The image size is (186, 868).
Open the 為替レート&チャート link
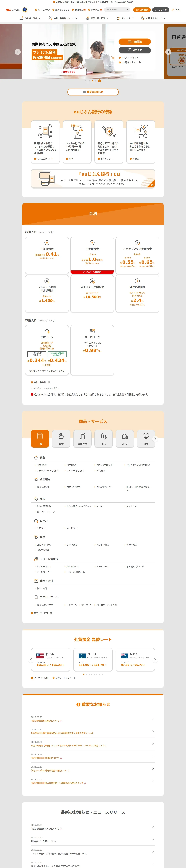click(64, 678)
